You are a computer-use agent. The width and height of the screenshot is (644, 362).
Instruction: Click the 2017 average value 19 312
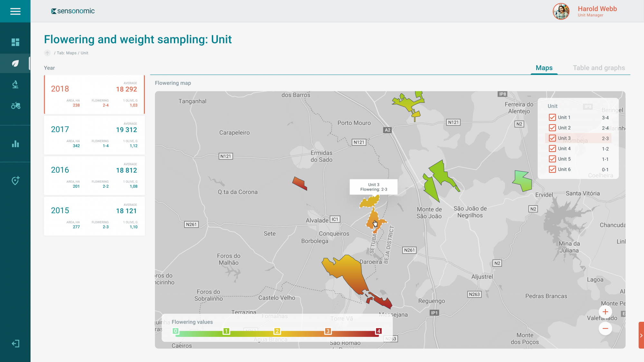pos(127,130)
